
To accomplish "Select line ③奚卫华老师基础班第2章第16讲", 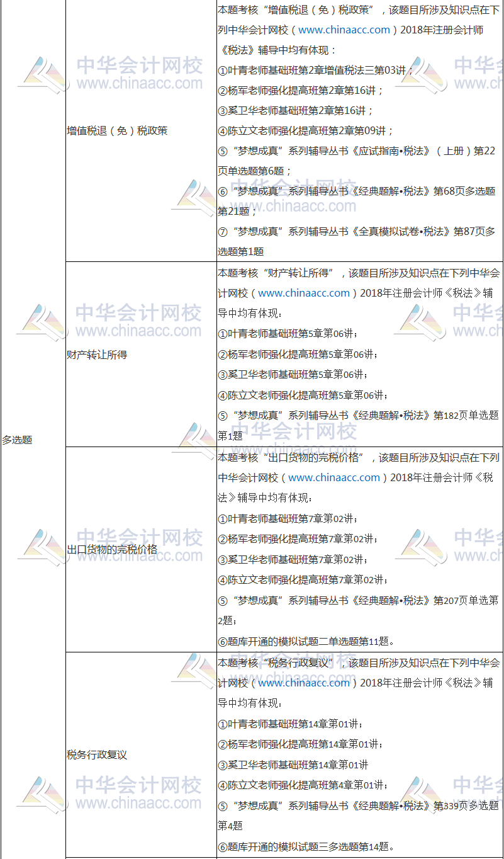I will coord(296,111).
